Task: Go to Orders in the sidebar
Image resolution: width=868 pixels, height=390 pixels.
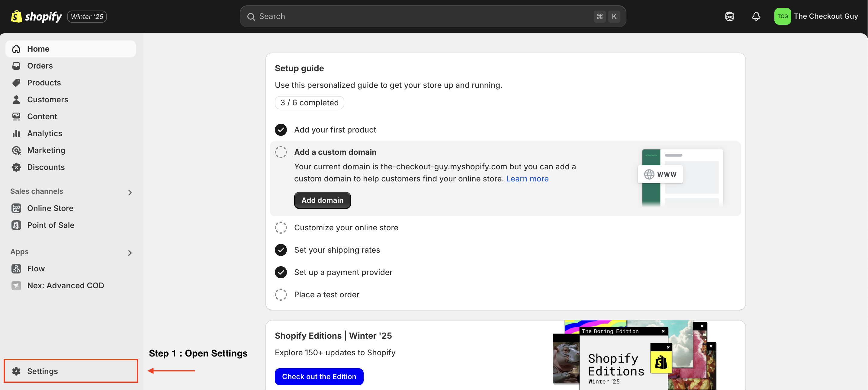Action: pyautogui.click(x=40, y=66)
